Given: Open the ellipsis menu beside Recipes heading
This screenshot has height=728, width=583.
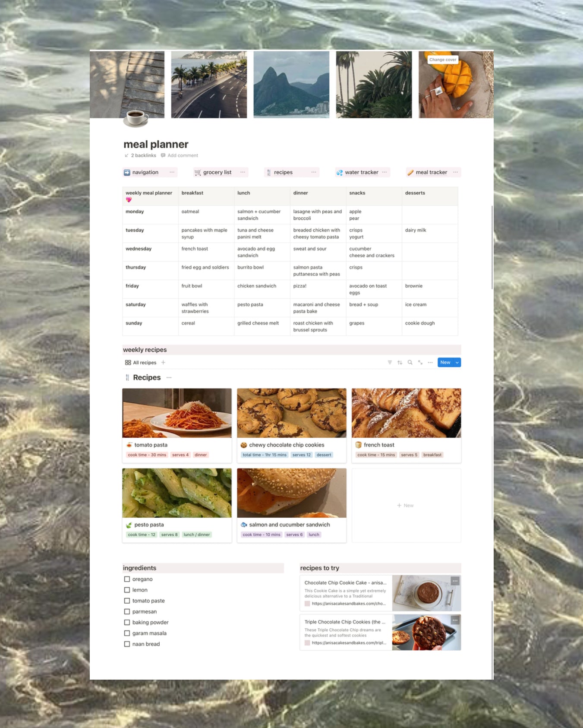Looking at the screenshot, I should pyautogui.click(x=169, y=377).
